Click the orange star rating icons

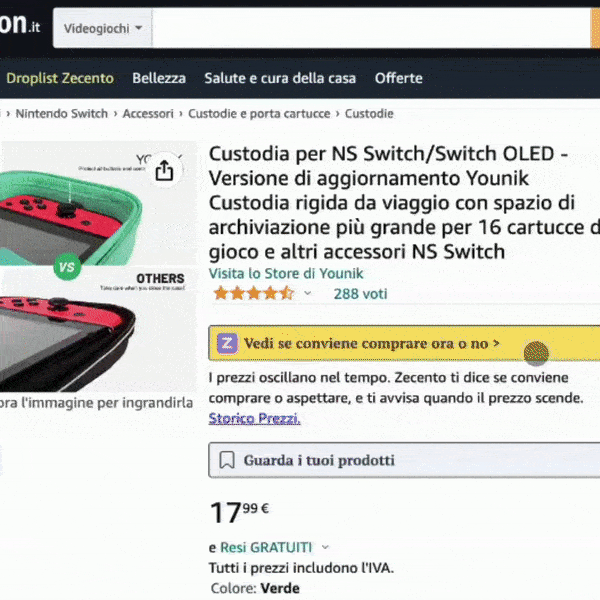pos(253,294)
